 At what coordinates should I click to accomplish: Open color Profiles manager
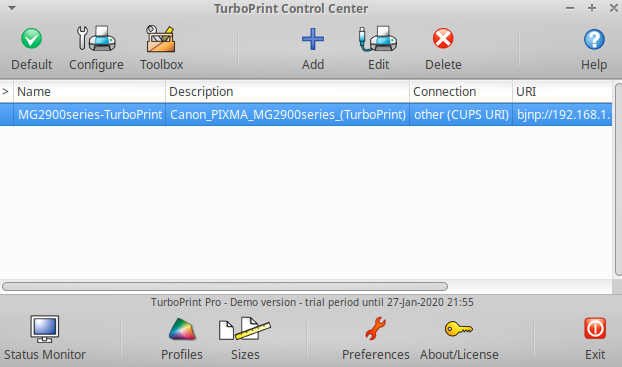point(182,338)
